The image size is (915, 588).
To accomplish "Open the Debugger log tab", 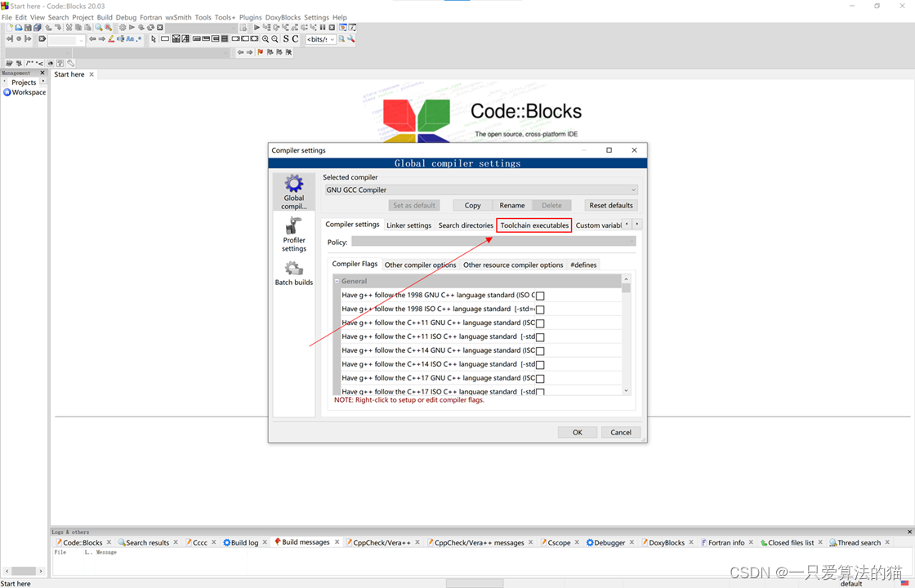I will point(605,542).
